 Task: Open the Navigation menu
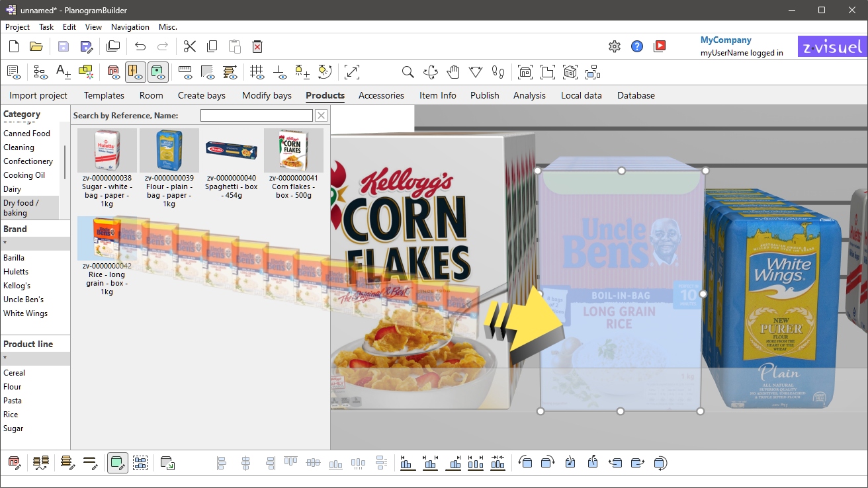coord(130,27)
